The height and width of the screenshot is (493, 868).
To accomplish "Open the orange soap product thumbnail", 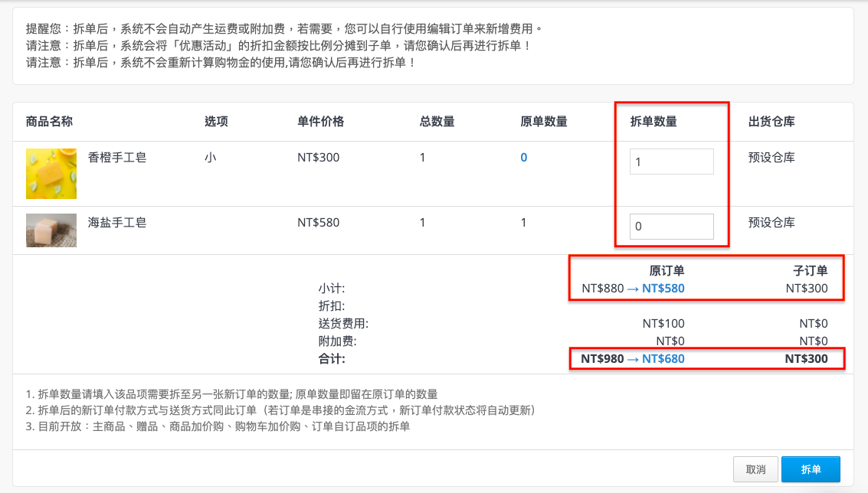I will [51, 174].
